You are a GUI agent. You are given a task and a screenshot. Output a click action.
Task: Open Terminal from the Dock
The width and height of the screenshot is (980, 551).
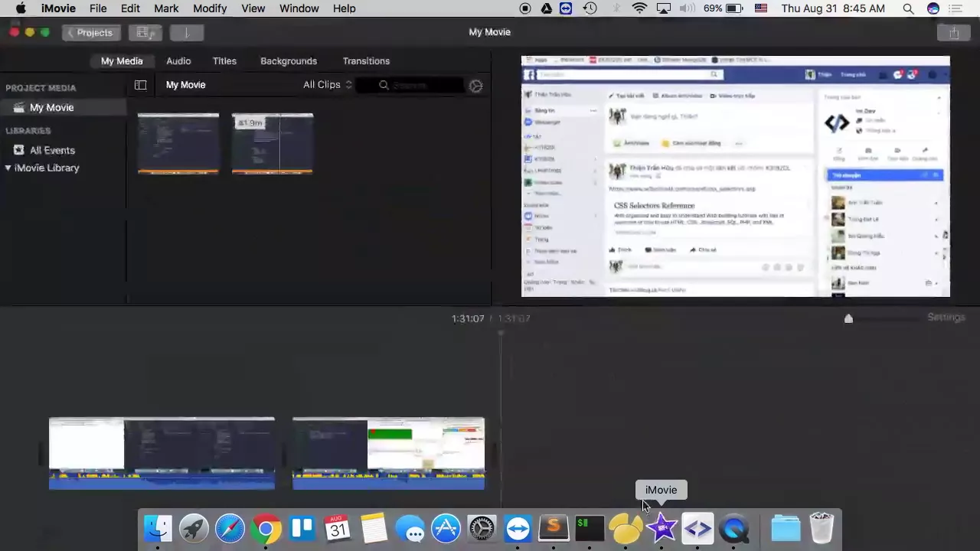pyautogui.click(x=590, y=528)
